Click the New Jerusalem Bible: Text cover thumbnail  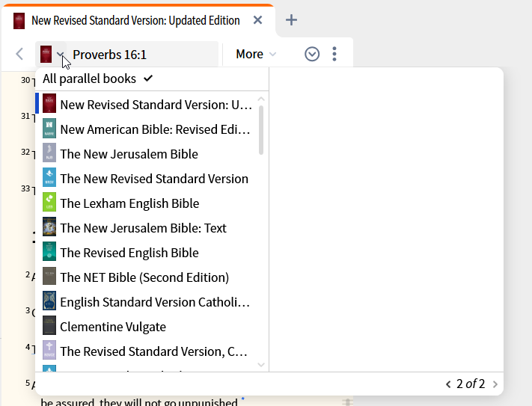pos(49,227)
